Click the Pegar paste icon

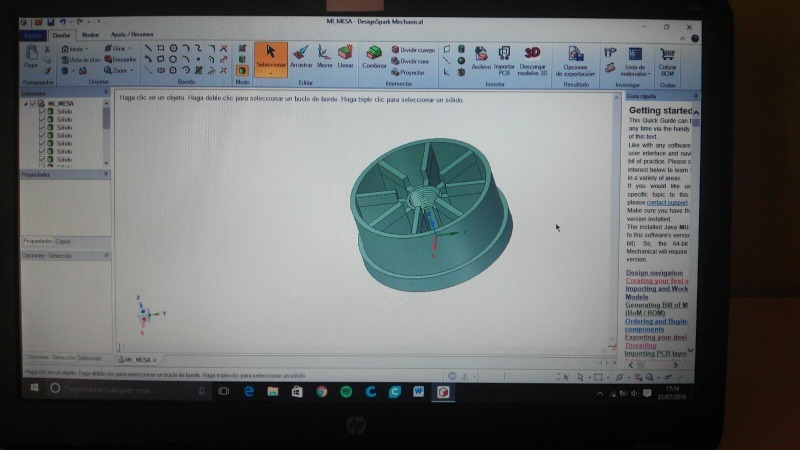coord(32,56)
